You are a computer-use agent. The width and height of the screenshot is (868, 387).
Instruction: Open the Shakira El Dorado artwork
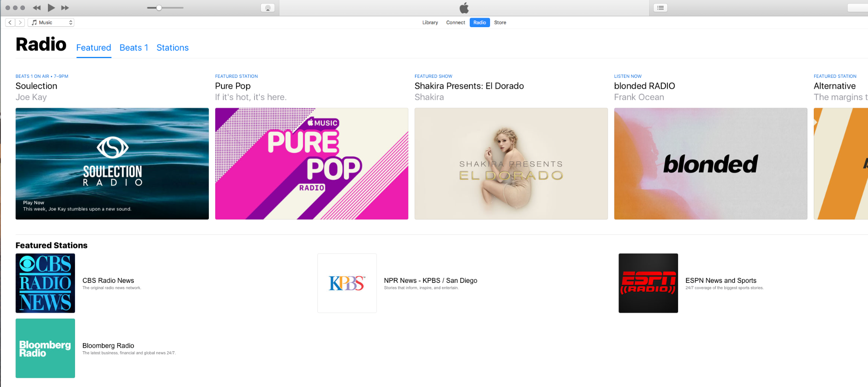[511, 163]
